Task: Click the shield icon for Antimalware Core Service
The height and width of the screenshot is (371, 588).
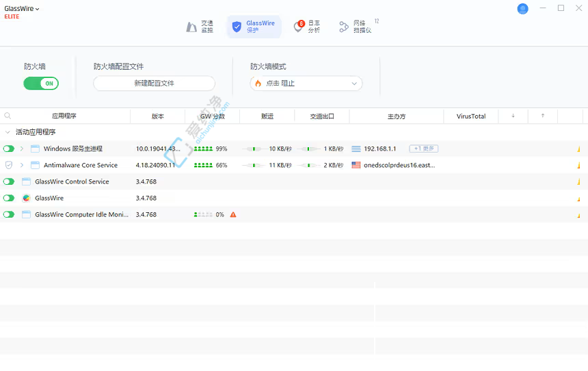Action: pyautogui.click(x=9, y=165)
